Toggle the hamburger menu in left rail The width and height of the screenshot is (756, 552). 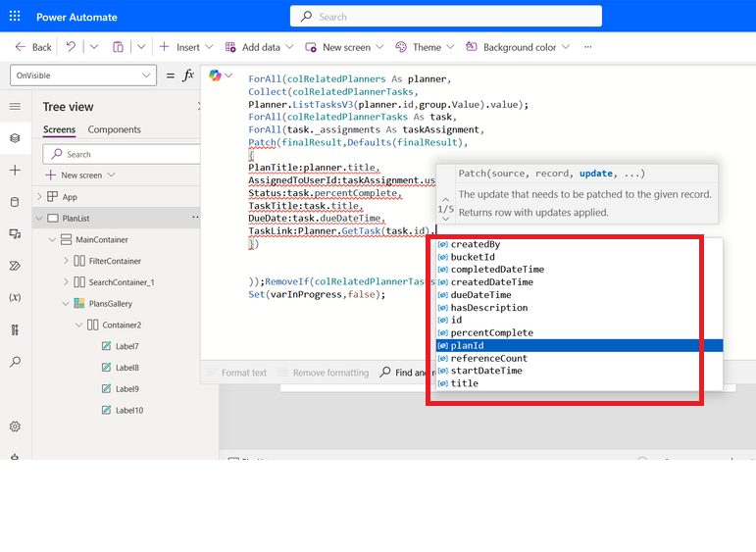click(15, 106)
